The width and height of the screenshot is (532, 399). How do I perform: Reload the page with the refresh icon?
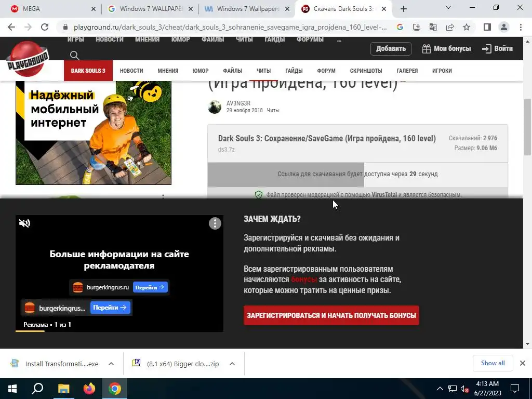[45, 27]
